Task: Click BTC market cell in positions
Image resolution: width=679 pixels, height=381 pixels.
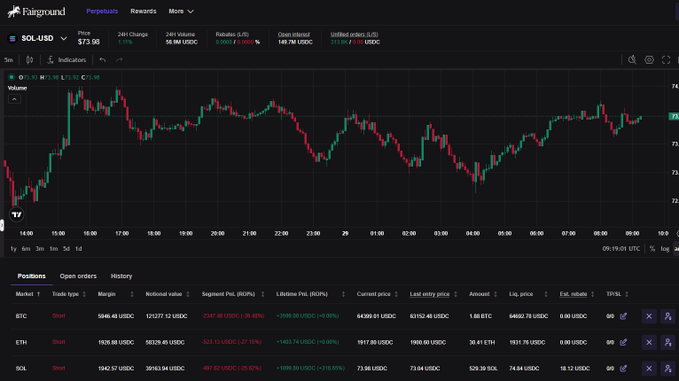Action: coord(21,316)
